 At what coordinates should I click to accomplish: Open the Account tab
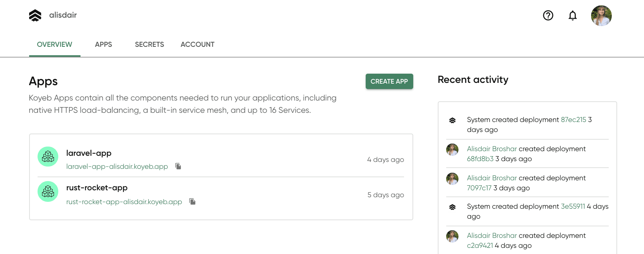[197, 45]
